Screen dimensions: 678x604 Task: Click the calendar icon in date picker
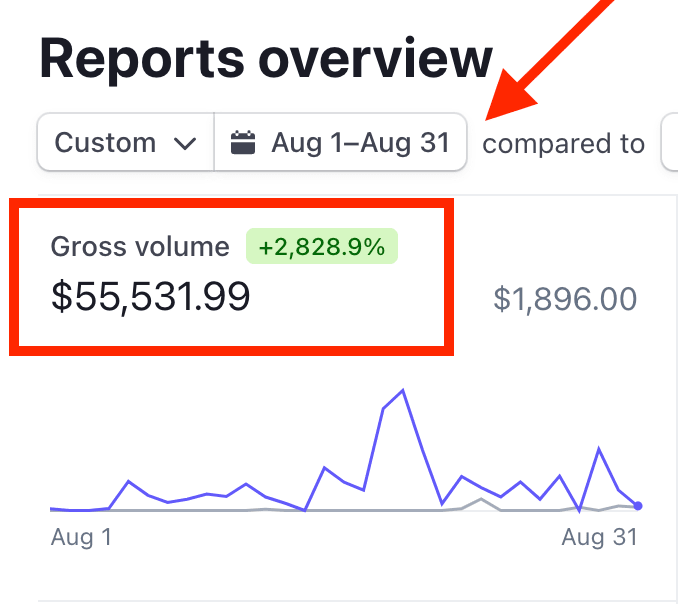(242, 142)
